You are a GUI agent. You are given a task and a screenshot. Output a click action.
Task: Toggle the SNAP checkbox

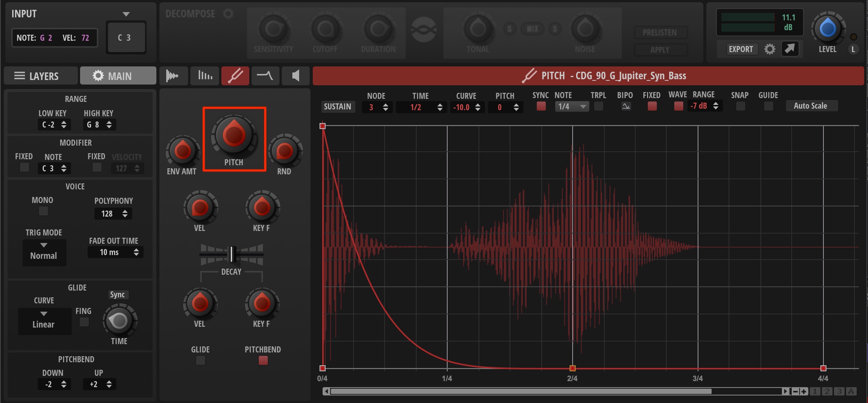(740, 106)
